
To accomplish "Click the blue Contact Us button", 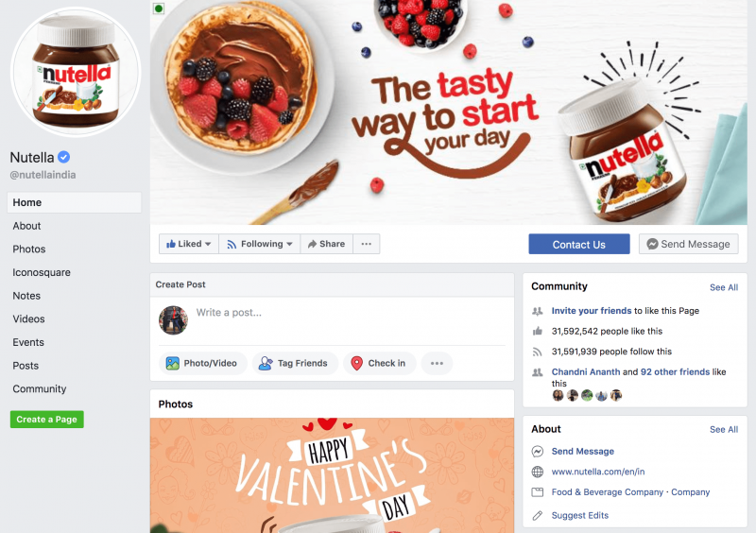I will [579, 244].
